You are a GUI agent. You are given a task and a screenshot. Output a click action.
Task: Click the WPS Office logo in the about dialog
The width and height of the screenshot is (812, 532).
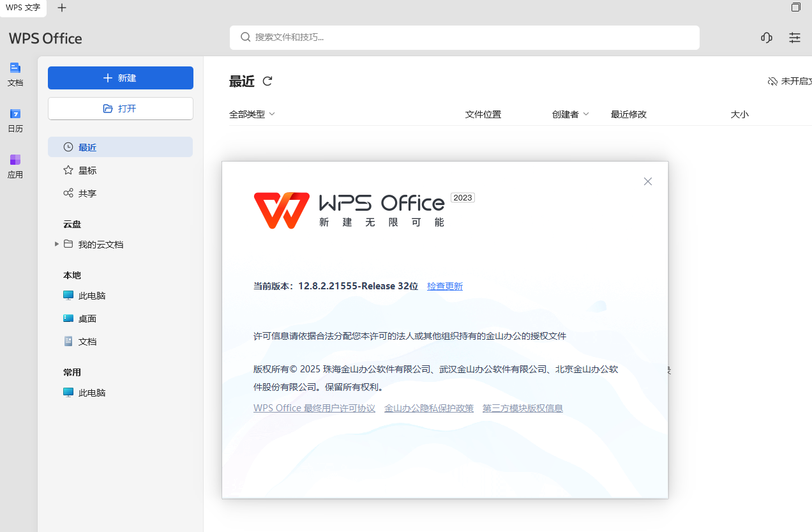(282, 210)
